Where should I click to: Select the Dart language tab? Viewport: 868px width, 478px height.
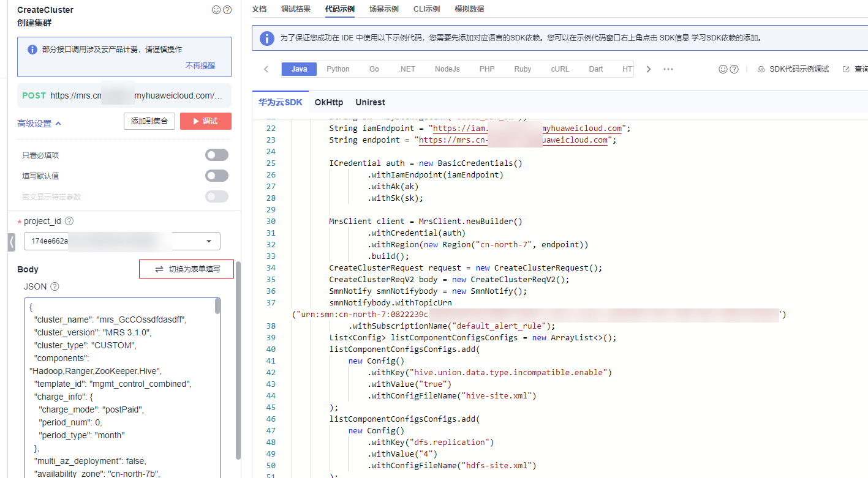coord(596,69)
